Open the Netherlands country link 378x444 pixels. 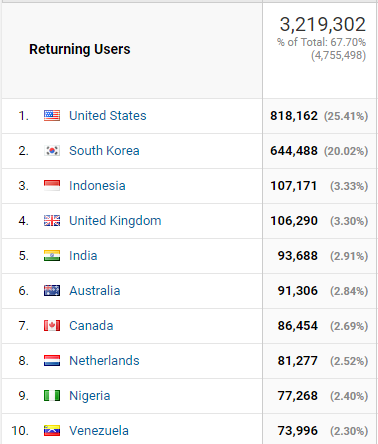(104, 361)
